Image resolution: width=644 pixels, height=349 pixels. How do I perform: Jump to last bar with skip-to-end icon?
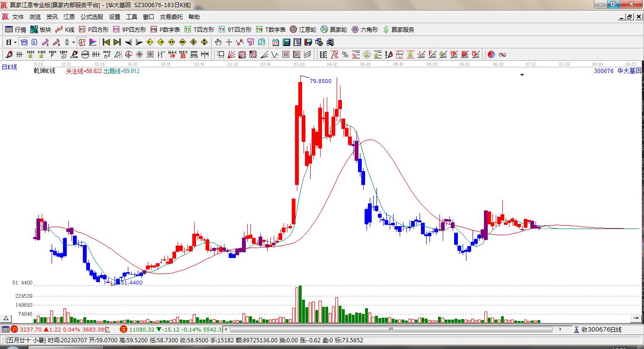(x=117, y=42)
